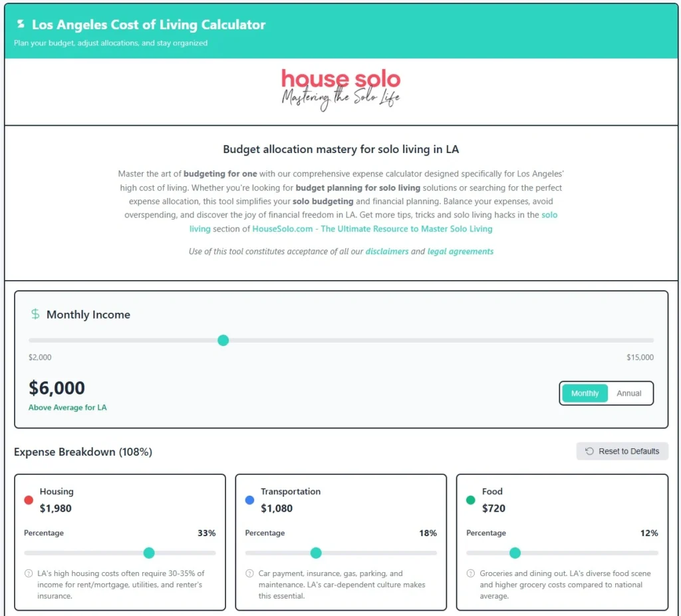
Task: Switch income display to Annual
Action: [628, 393]
